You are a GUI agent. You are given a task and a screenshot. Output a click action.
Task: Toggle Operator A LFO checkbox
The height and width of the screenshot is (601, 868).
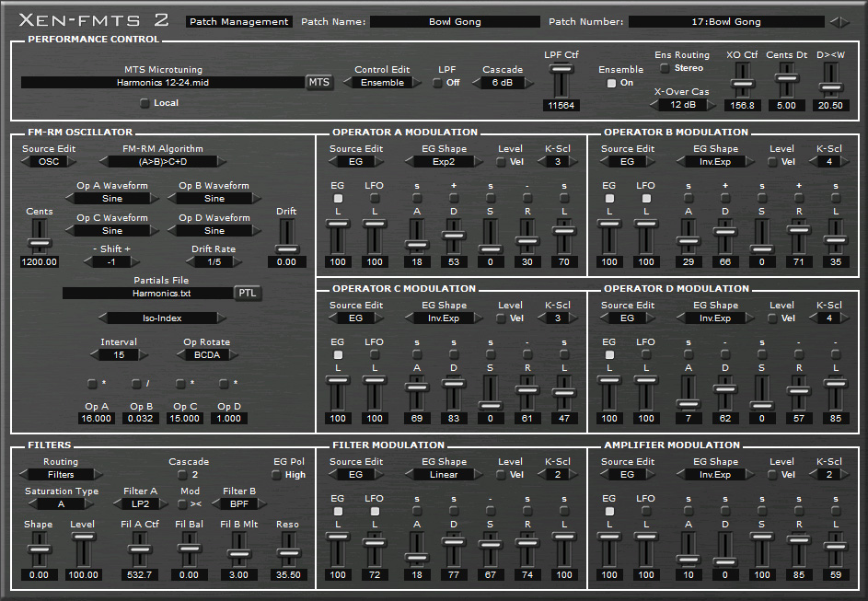(x=375, y=198)
